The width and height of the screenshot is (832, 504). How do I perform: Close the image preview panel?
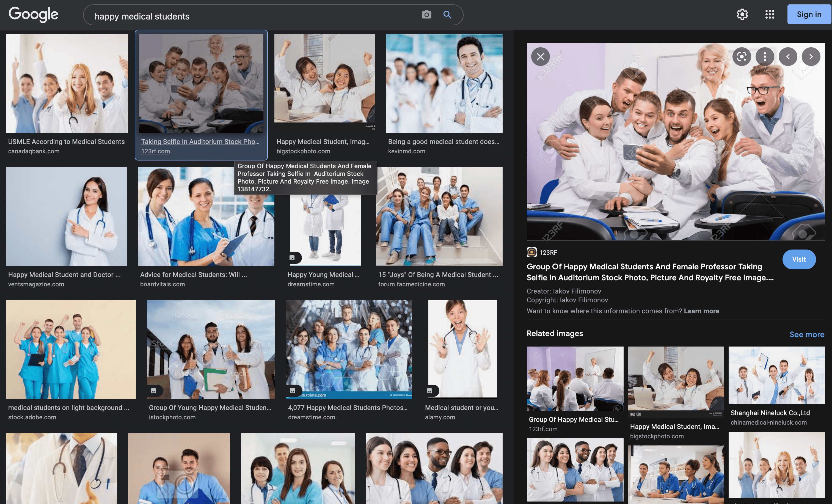click(x=540, y=56)
